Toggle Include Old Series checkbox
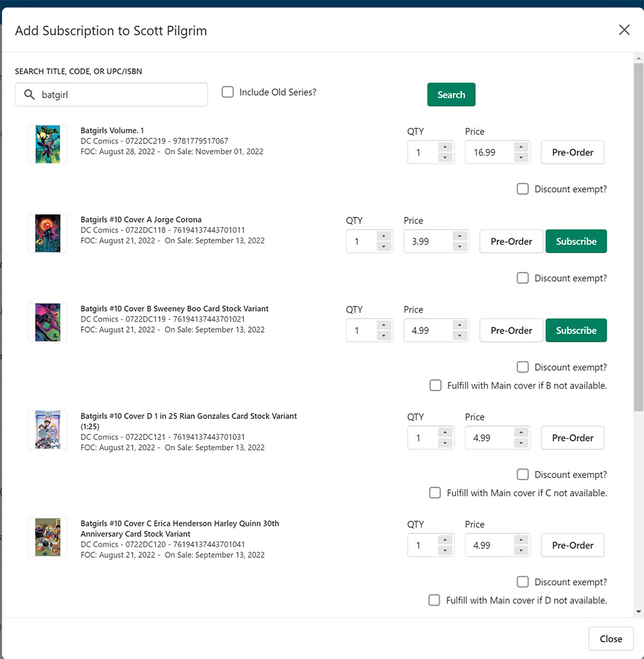Image resolution: width=644 pixels, height=659 pixels. click(227, 92)
